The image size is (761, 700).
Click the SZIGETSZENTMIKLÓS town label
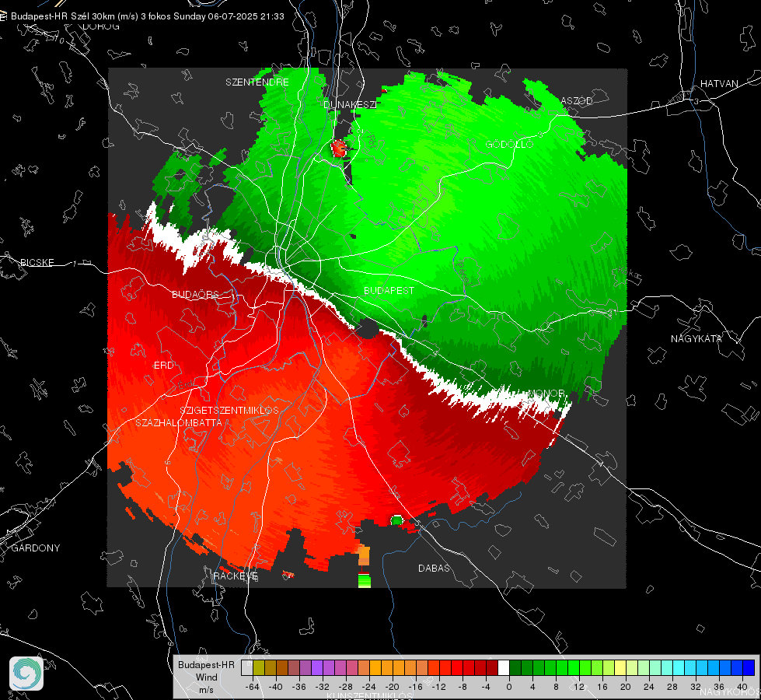tap(229, 410)
